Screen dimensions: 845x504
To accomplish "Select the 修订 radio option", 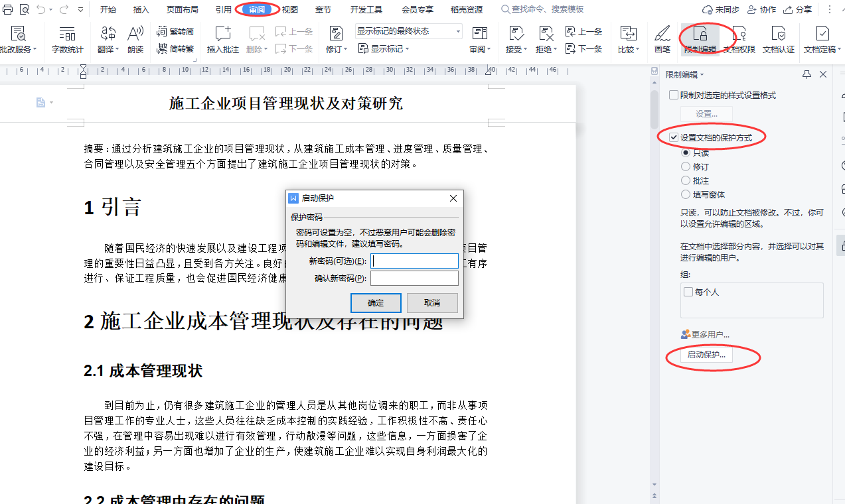I will click(686, 167).
